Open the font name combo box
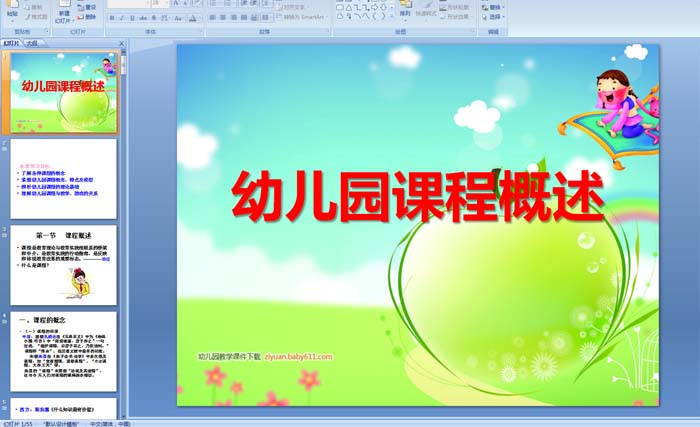Image resolution: width=700 pixels, height=427 pixels. (129, 3)
